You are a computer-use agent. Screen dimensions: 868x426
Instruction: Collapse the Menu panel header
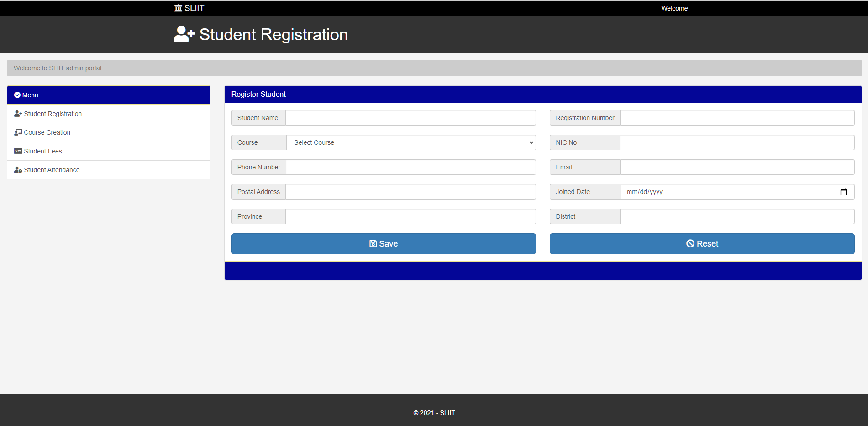tap(108, 95)
